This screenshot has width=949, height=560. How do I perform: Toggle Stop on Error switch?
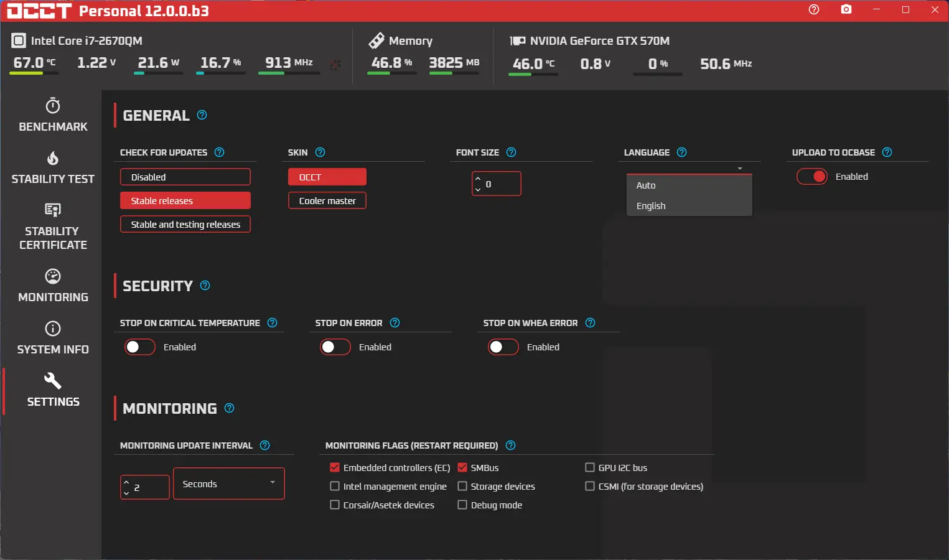pos(335,347)
